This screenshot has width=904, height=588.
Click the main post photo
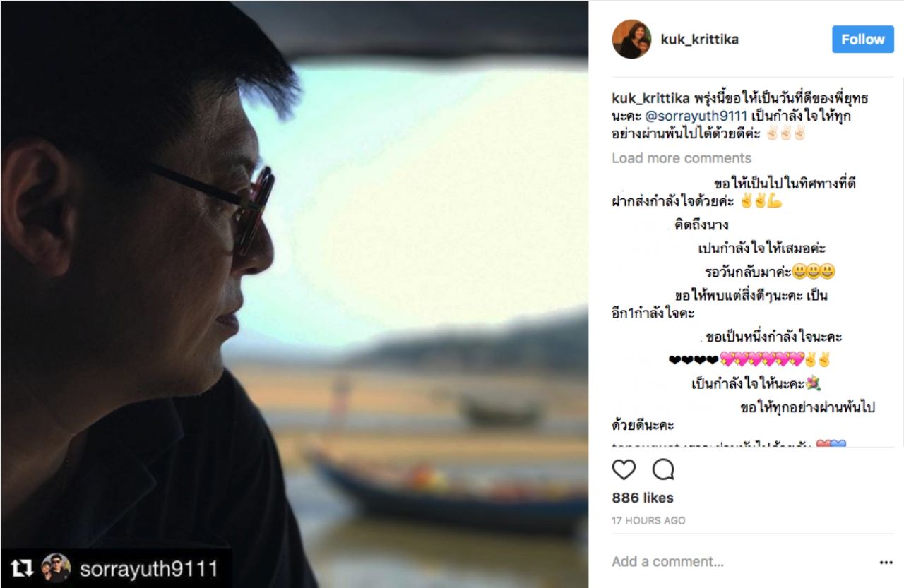point(294,294)
